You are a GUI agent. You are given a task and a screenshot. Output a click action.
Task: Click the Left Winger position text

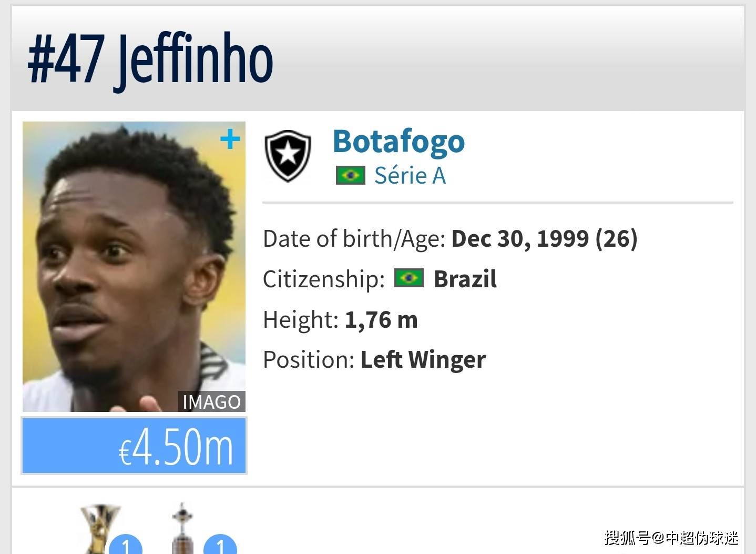coord(423,360)
